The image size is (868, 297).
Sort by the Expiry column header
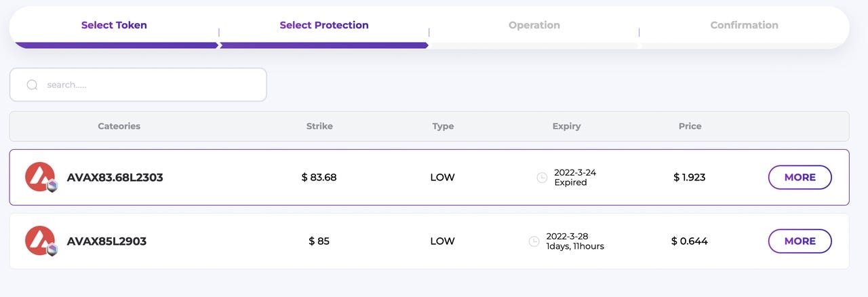tap(566, 126)
